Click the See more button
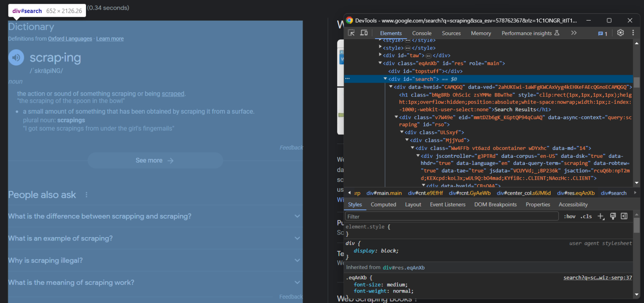Image resolution: width=644 pixels, height=303 pixels. tap(155, 160)
